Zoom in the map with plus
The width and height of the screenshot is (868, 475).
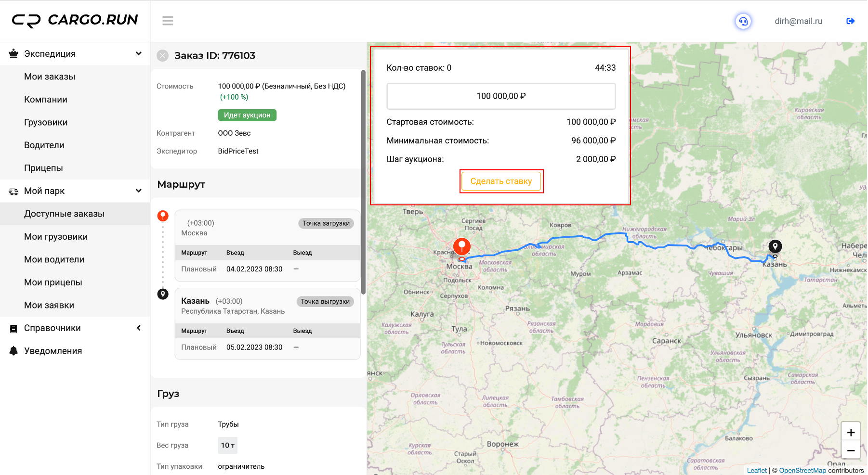[x=851, y=432]
